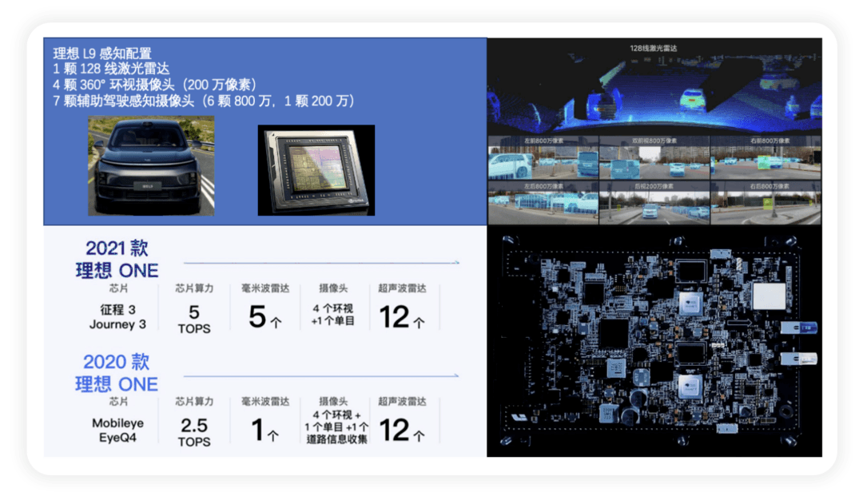The image size is (863, 504).
Task: Open the '左后800万像素' camera view
Action: pyautogui.click(x=543, y=203)
